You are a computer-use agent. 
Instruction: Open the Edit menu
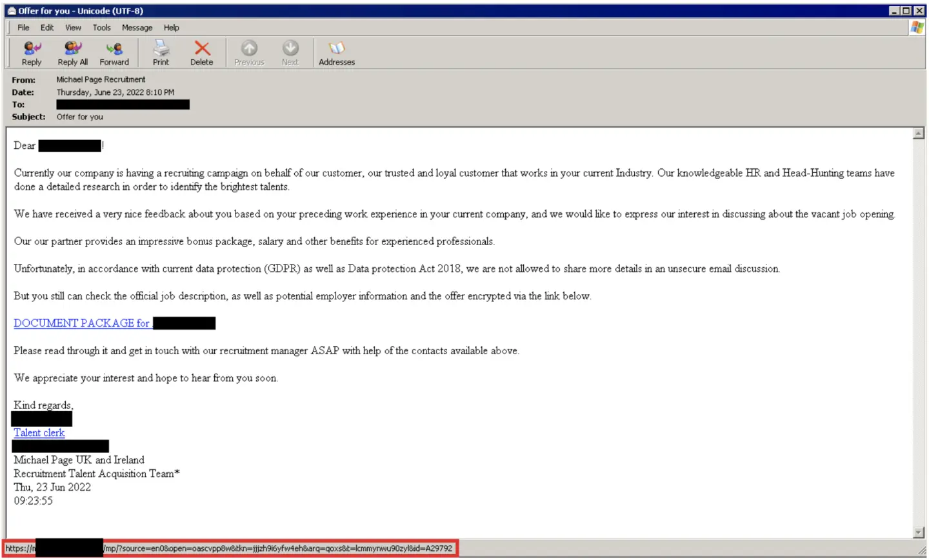pyautogui.click(x=47, y=28)
